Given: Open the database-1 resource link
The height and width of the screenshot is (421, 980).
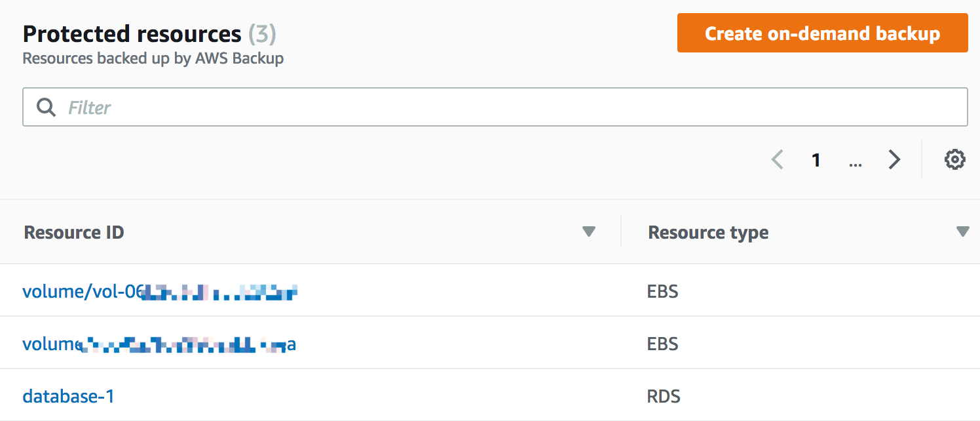Looking at the screenshot, I should point(68,395).
